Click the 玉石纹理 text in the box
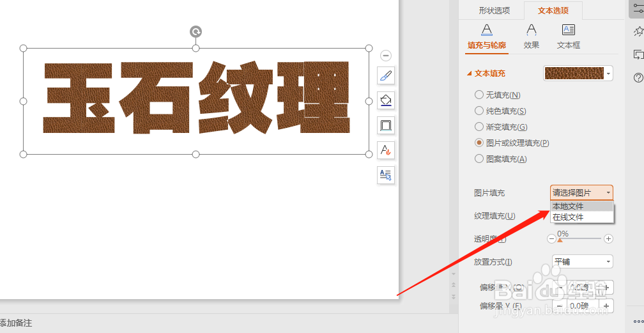644x333 pixels. tap(196, 98)
